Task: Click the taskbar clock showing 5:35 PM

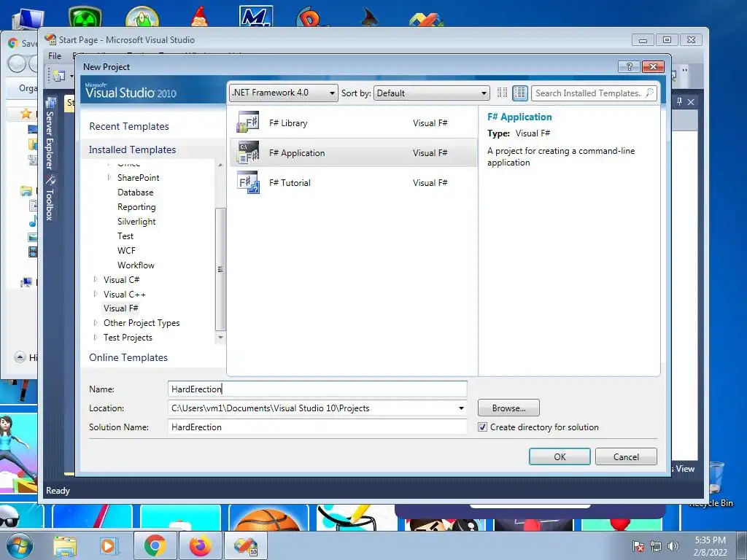Action: [x=710, y=545]
